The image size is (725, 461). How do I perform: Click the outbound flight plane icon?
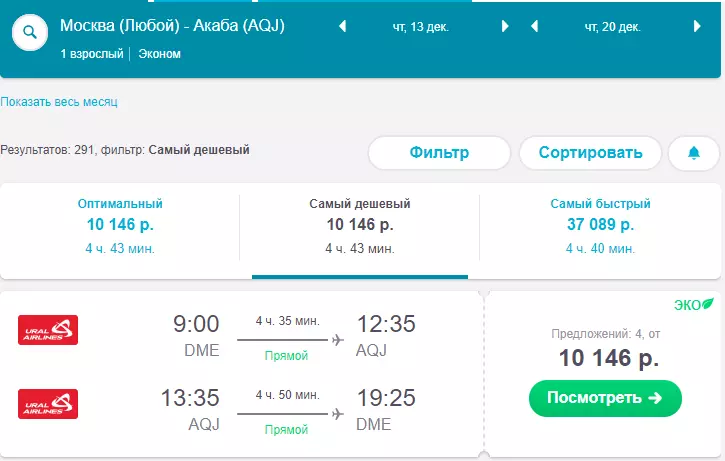[338, 340]
